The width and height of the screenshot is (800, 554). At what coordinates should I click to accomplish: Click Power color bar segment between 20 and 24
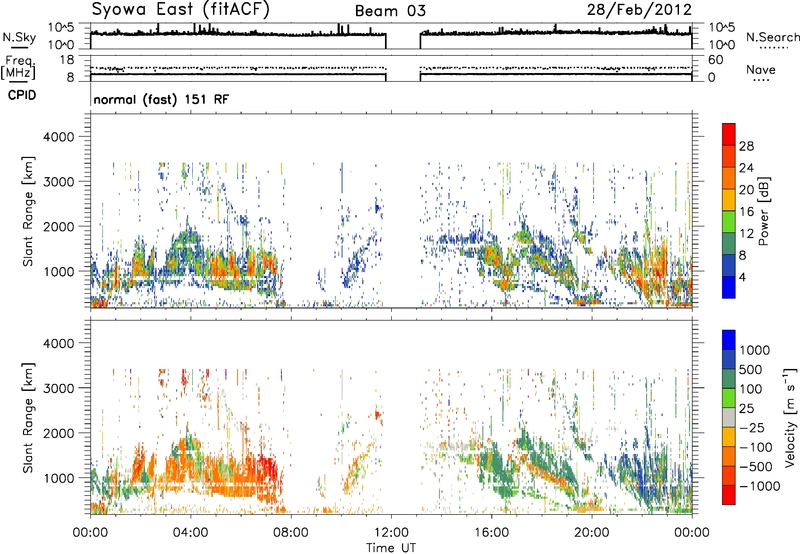point(729,178)
